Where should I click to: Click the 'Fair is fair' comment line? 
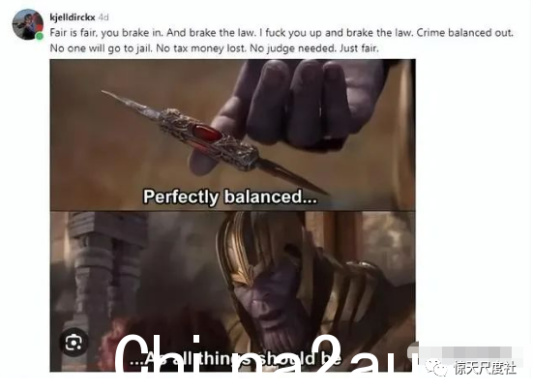(281, 33)
